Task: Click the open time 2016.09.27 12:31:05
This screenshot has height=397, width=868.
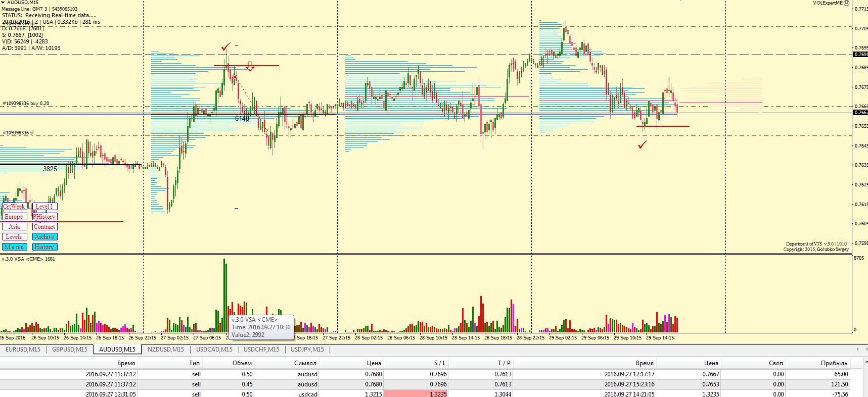Action: 111,394
